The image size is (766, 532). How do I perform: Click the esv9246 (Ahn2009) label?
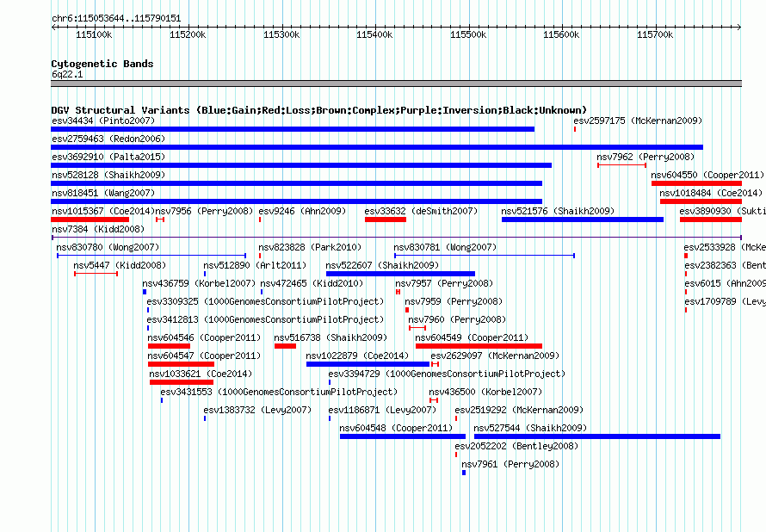(302, 211)
